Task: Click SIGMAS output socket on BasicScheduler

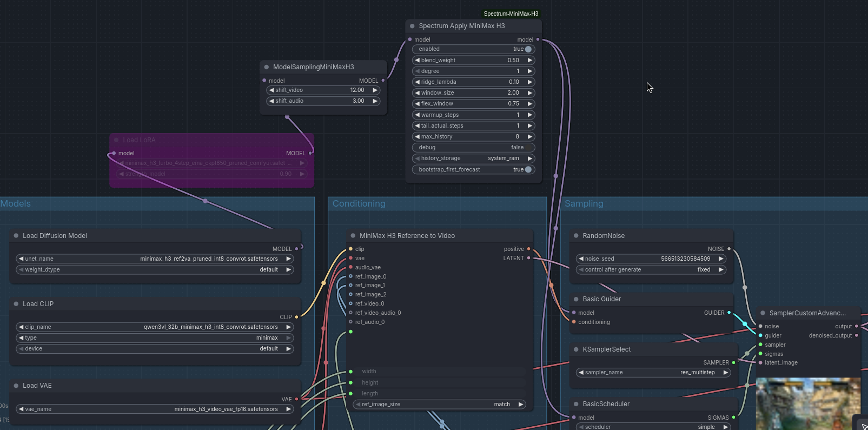Action: tap(733, 418)
